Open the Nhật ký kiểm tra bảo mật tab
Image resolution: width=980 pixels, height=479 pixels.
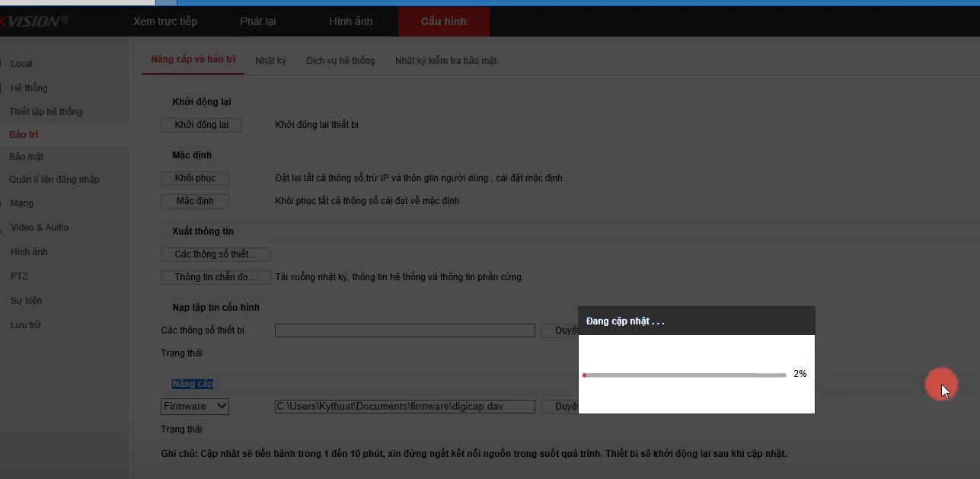[x=445, y=60]
